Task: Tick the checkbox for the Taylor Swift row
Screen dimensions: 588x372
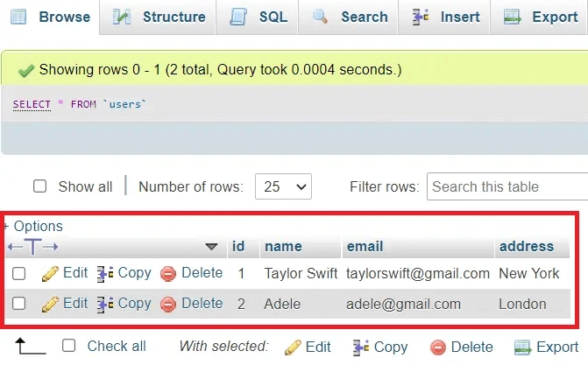Action: tap(19, 274)
